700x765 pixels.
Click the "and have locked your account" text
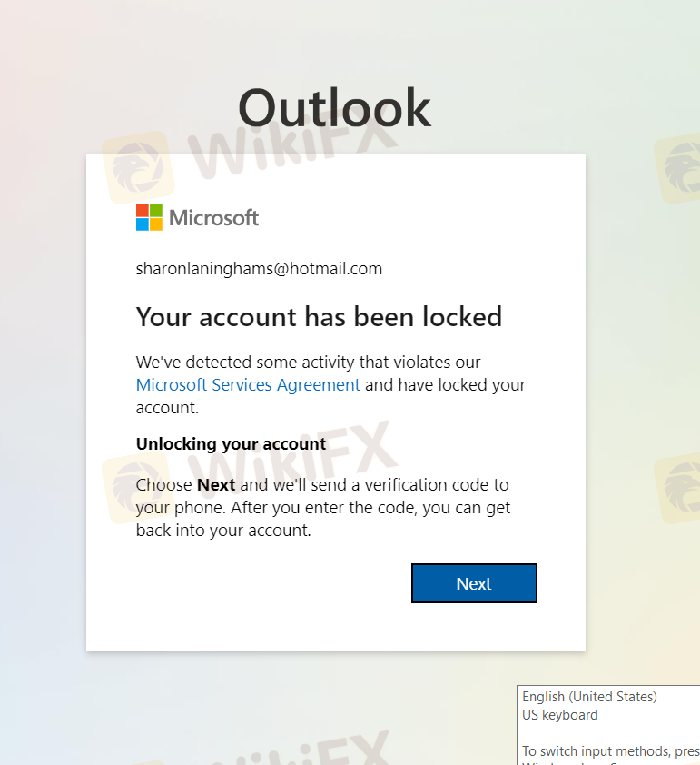click(445, 384)
